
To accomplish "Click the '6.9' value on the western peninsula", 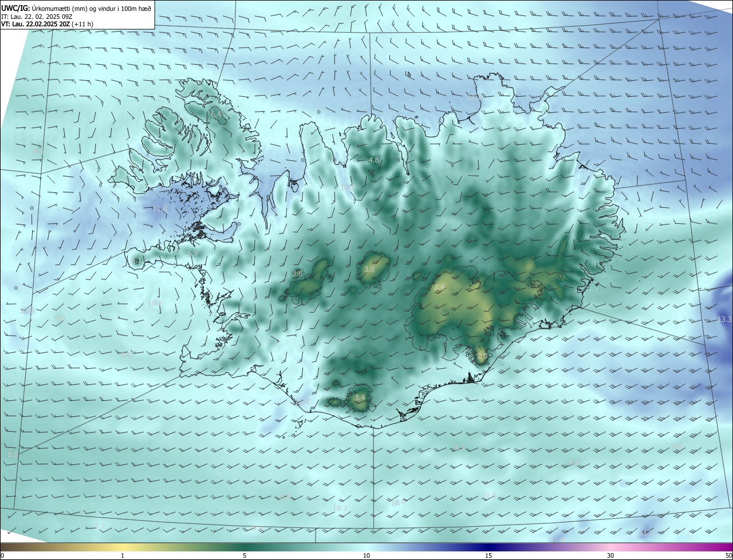I will (192, 253).
